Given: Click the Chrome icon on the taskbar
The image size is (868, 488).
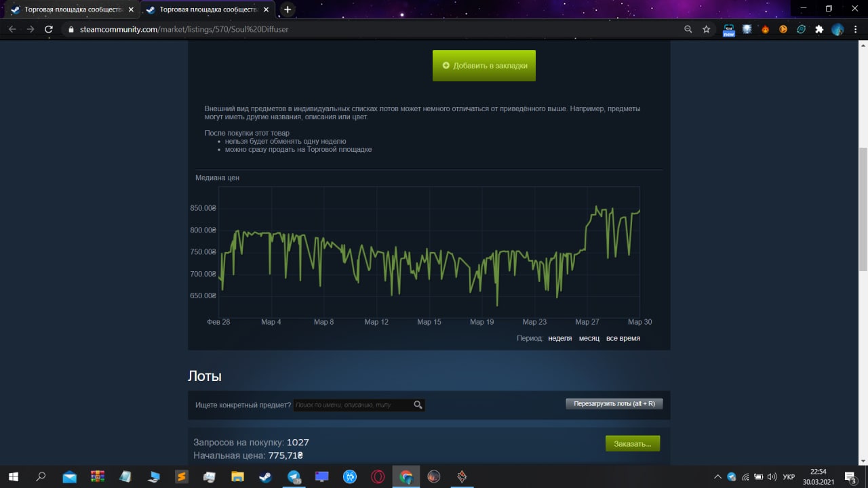Looking at the screenshot, I should [406, 476].
